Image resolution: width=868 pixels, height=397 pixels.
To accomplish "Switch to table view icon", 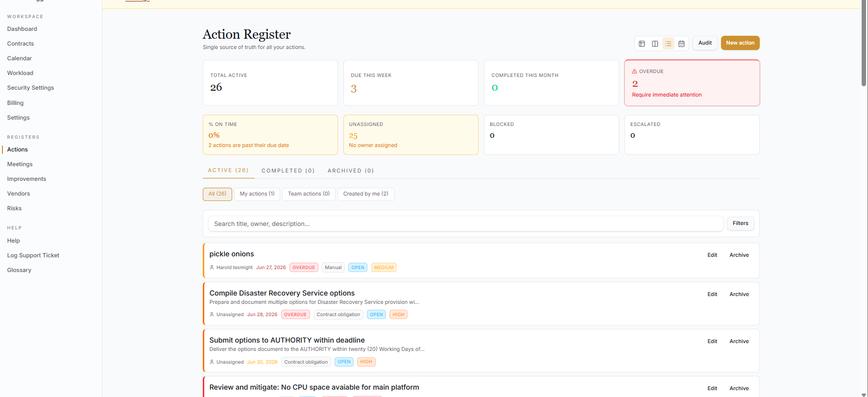I will (642, 44).
